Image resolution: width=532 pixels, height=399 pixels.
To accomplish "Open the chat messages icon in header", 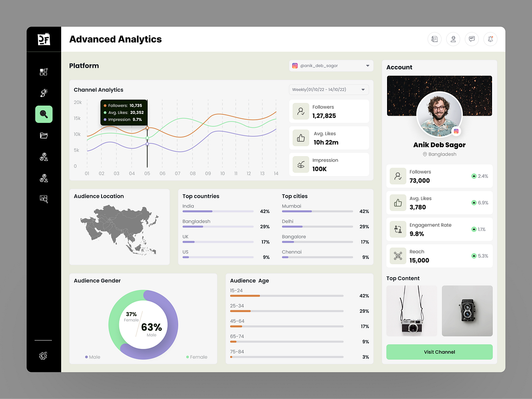I will pyautogui.click(x=472, y=39).
